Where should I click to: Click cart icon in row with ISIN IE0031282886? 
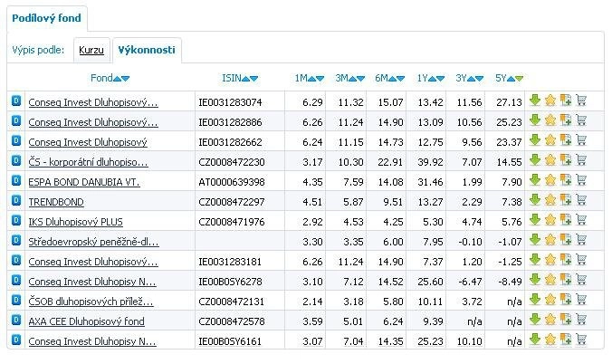pos(581,120)
